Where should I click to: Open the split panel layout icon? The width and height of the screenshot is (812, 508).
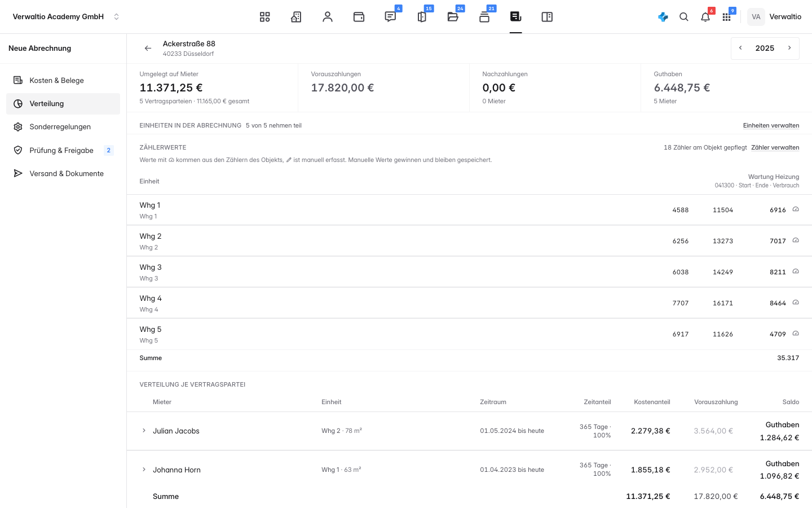(x=547, y=17)
